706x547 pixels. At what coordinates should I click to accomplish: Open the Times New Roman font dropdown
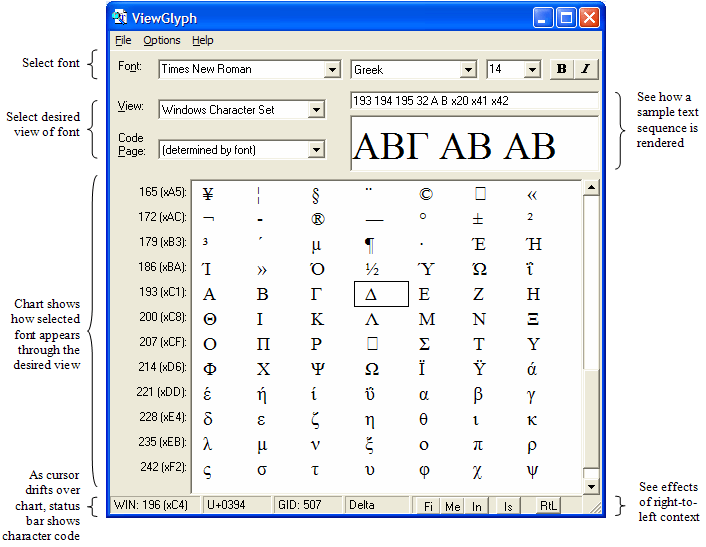(332, 69)
